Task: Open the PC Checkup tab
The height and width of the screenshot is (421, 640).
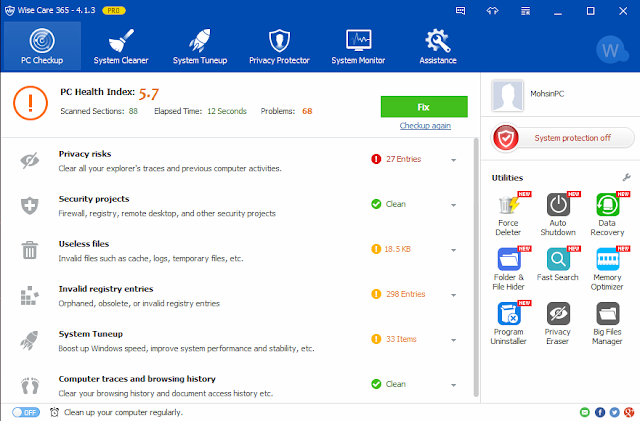Action: coord(42,47)
